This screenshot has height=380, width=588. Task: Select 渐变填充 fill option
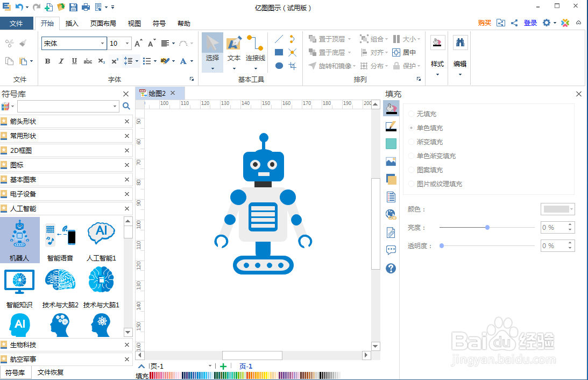coord(426,142)
